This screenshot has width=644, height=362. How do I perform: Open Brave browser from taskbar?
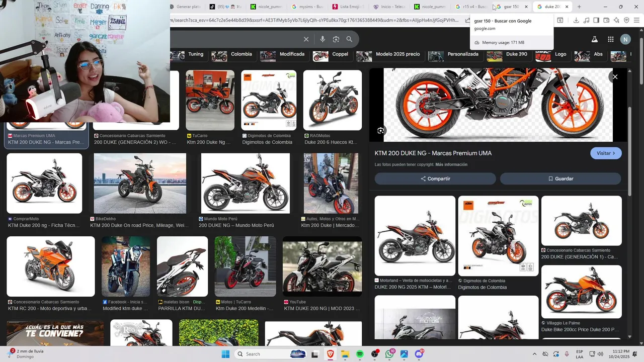tap(331, 354)
